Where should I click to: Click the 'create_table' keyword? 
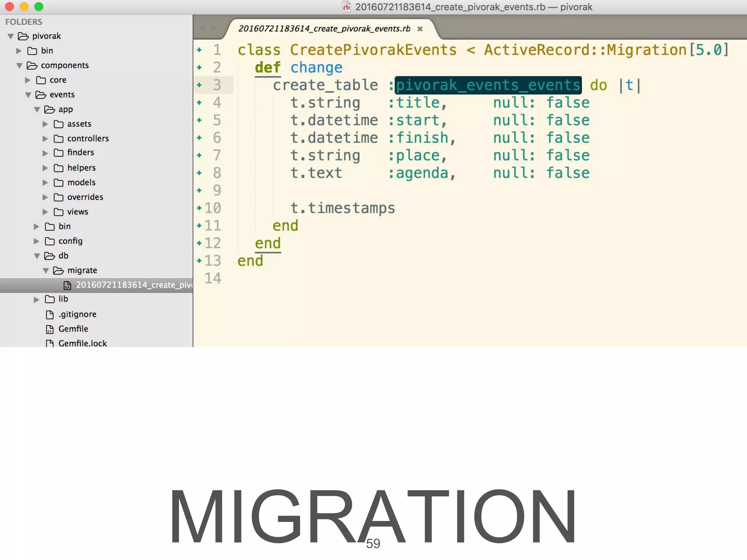[325, 85]
